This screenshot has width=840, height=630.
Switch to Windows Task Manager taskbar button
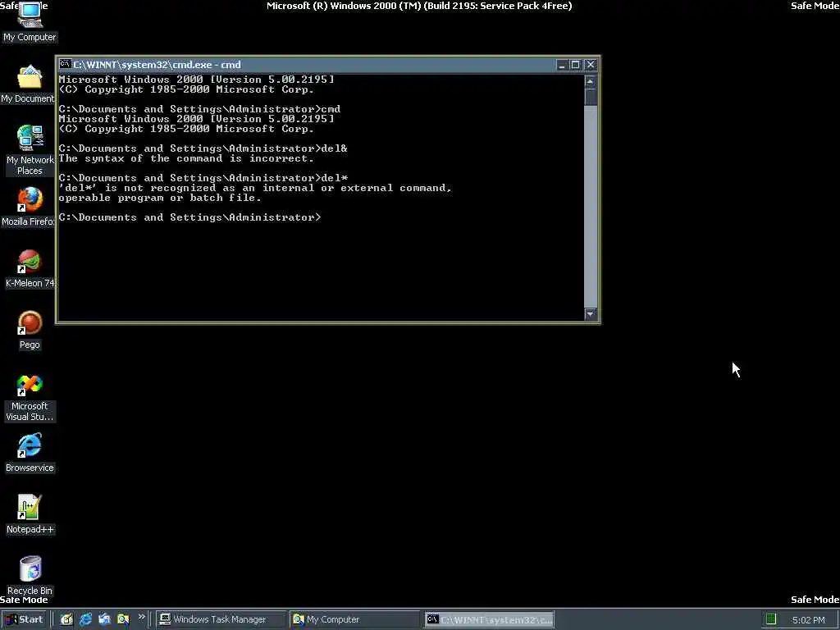220,619
